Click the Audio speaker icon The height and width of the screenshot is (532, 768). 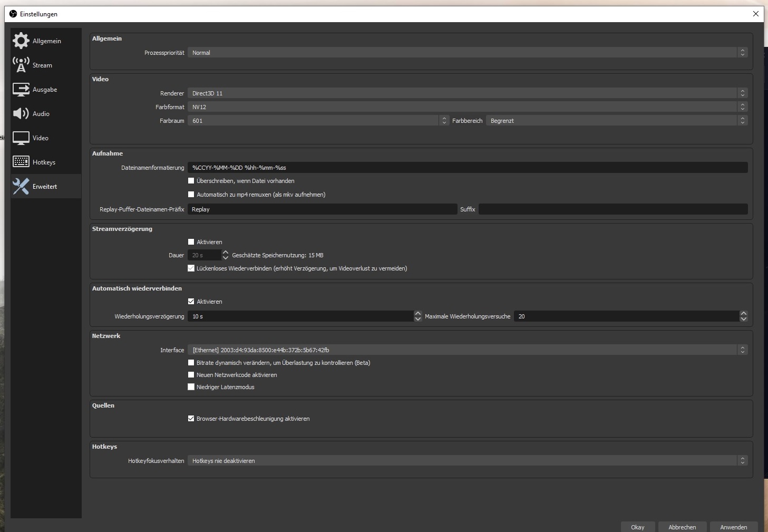pos(21,113)
